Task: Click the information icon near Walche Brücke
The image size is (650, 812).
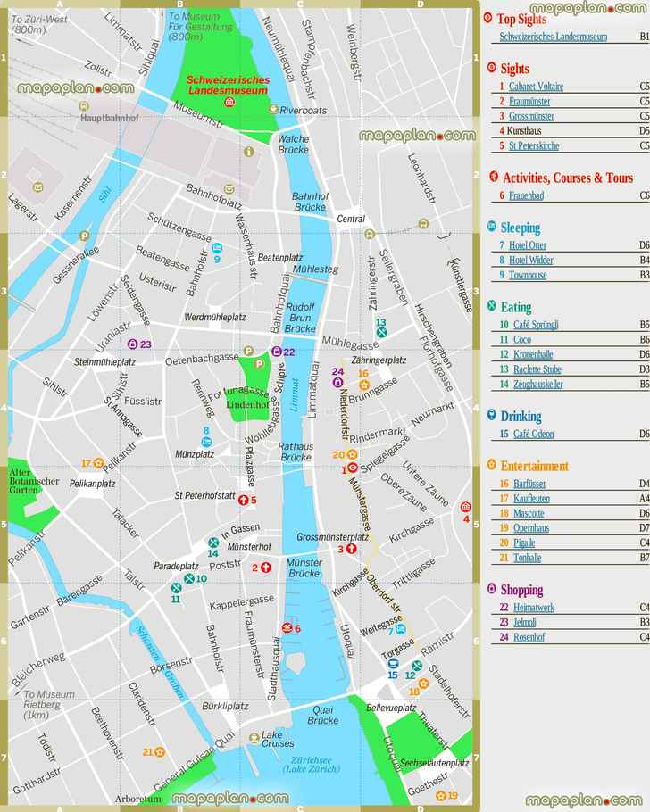Action: point(249,152)
